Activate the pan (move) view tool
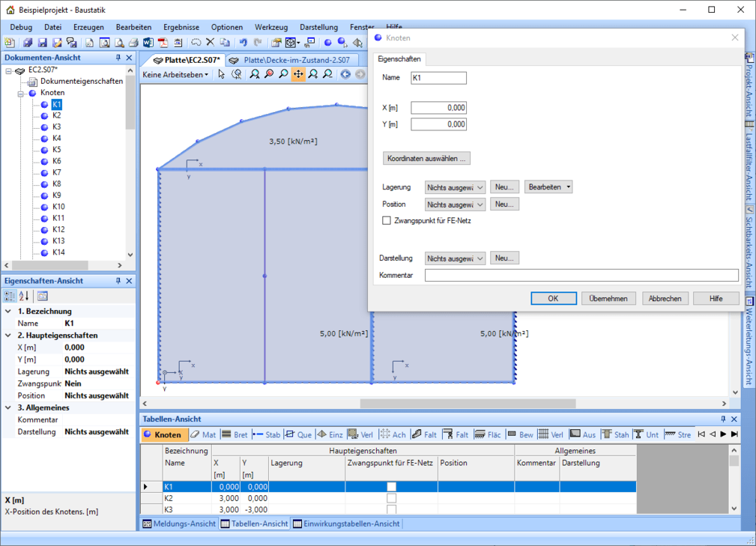The image size is (756, 546). [x=298, y=74]
